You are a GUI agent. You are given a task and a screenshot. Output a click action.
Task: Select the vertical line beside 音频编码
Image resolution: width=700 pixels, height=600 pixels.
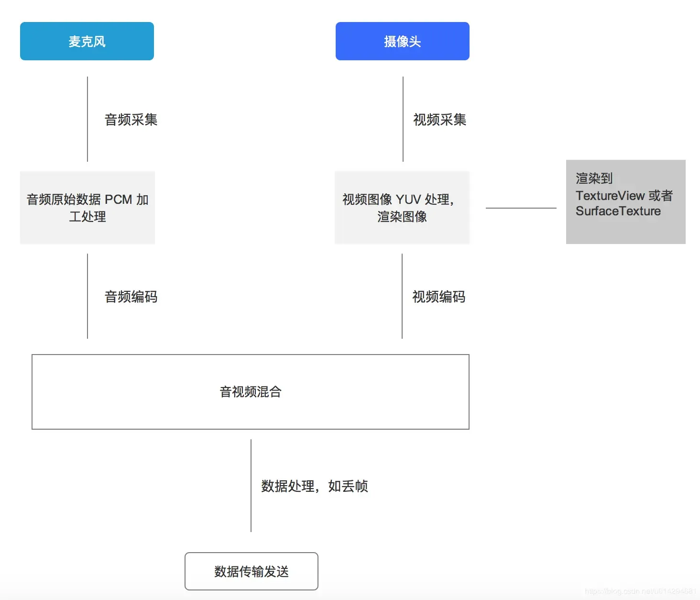pyautogui.click(x=87, y=296)
